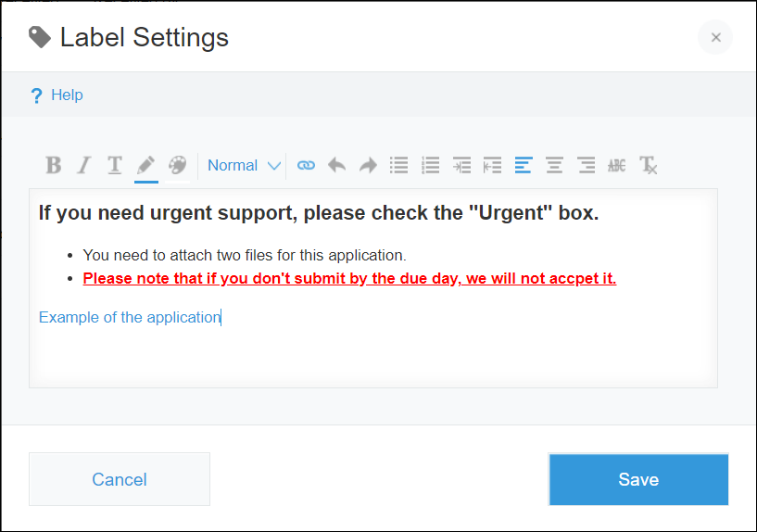The width and height of the screenshot is (757, 532).
Task: Open the background color palette icon
Action: pyautogui.click(x=177, y=165)
